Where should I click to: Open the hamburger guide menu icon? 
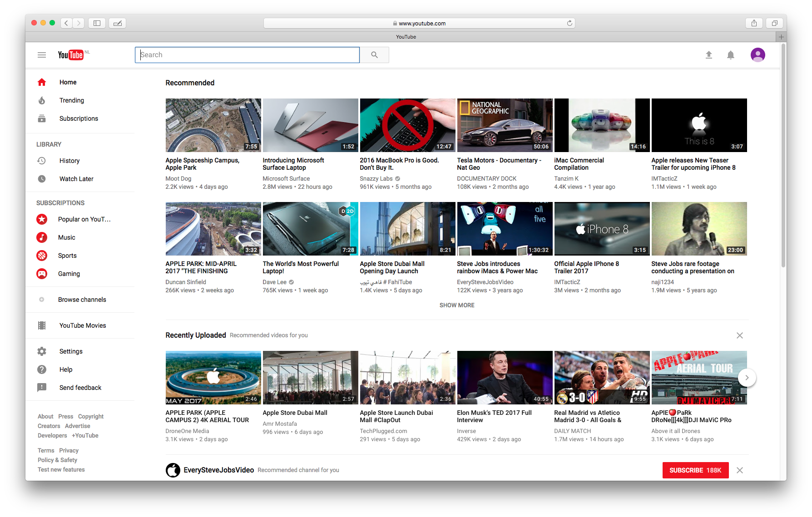[x=42, y=55]
